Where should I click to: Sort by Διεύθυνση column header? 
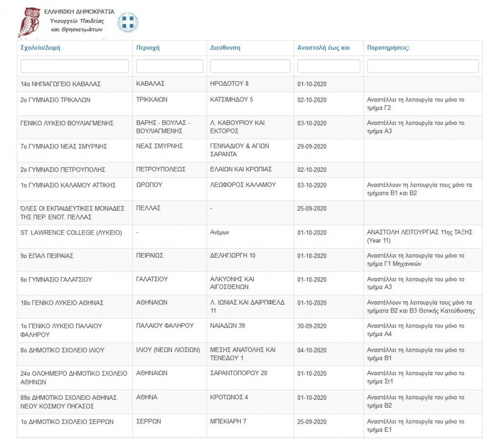[x=225, y=48]
